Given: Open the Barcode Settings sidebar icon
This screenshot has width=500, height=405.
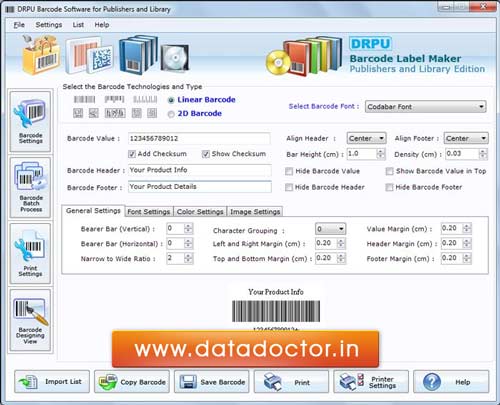Looking at the screenshot, I should (x=30, y=121).
